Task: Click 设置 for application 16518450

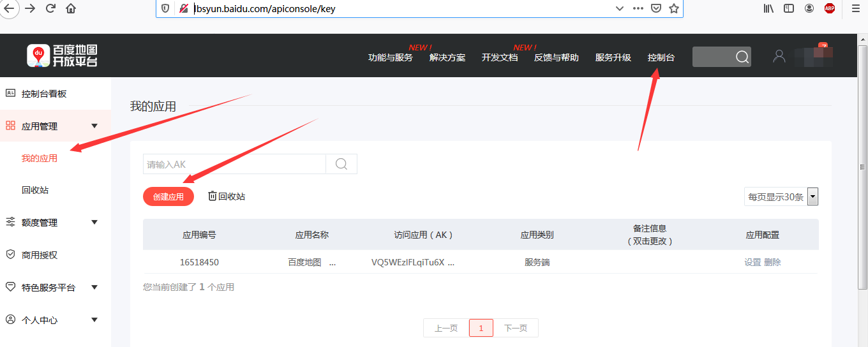Action: click(x=752, y=262)
